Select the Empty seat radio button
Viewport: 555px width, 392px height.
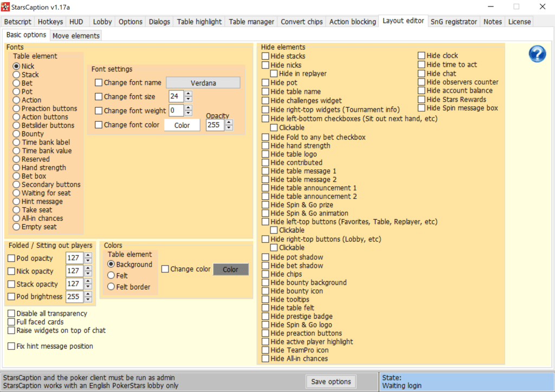[x=16, y=226]
